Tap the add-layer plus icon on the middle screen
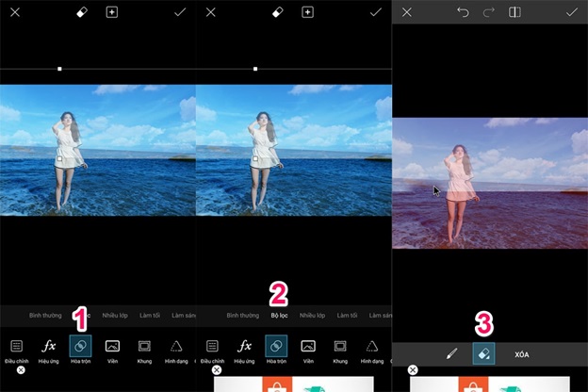This screenshot has height=392, width=588. (307, 12)
